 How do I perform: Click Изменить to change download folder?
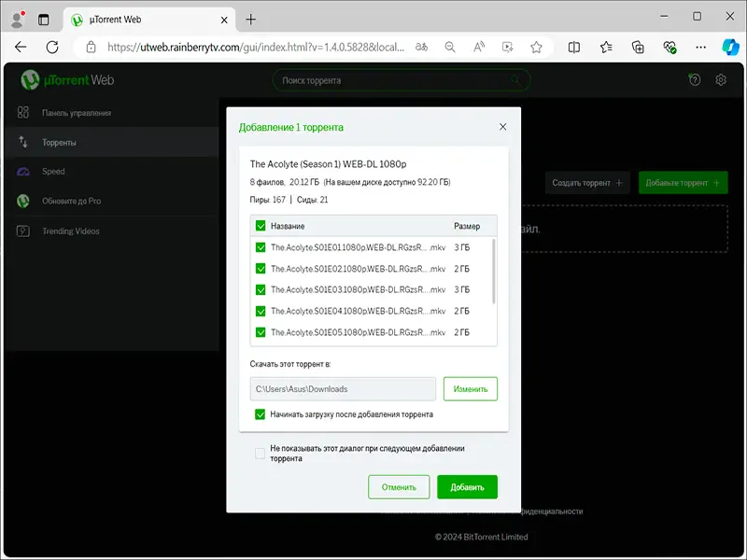click(471, 389)
